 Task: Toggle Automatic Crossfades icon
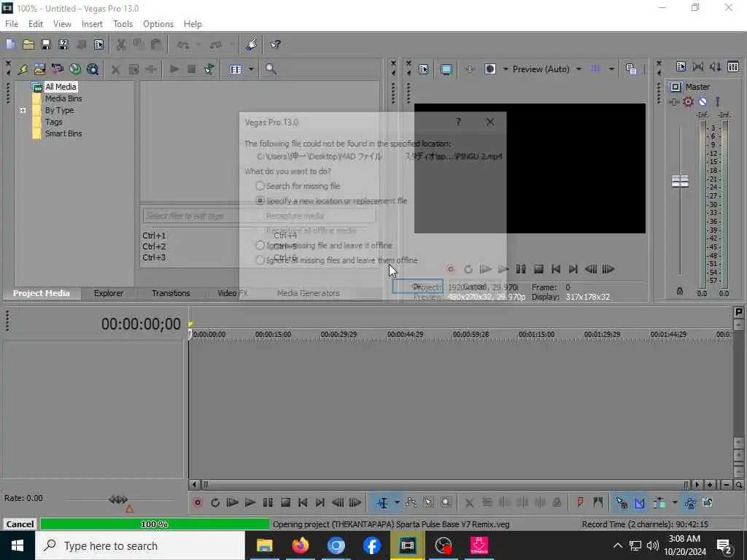click(x=639, y=502)
